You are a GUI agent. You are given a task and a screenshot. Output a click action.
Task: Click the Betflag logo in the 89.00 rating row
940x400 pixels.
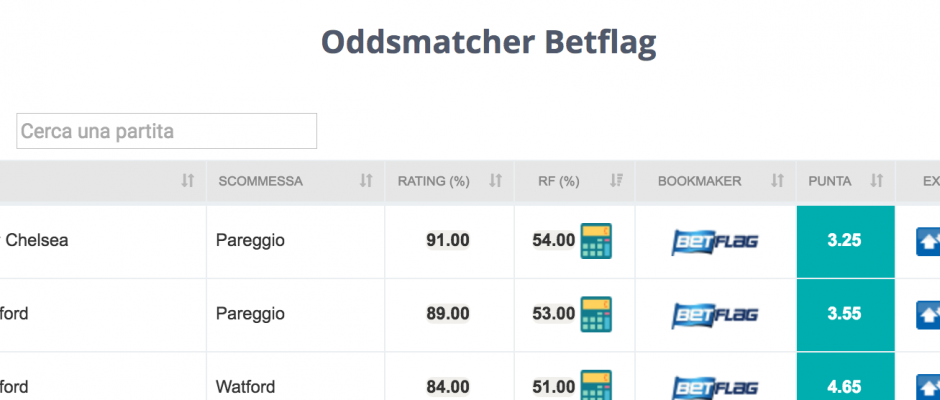(715, 315)
